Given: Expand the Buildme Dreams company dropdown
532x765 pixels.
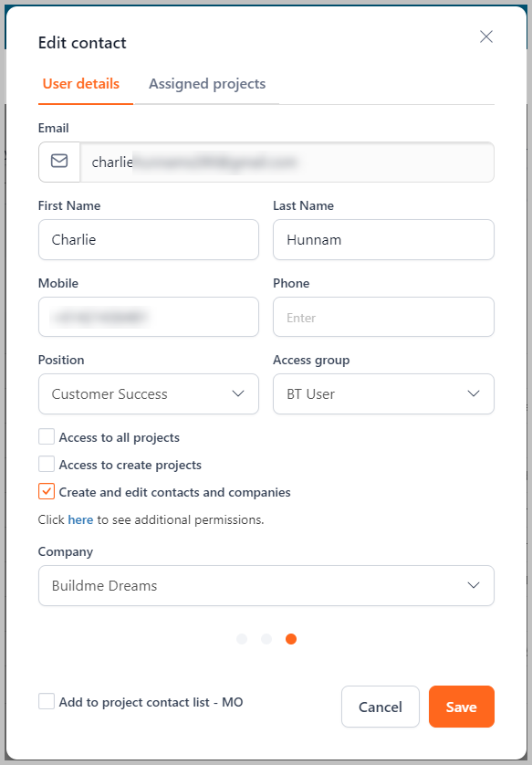Looking at the screenshot, I should tap(266, 585).
